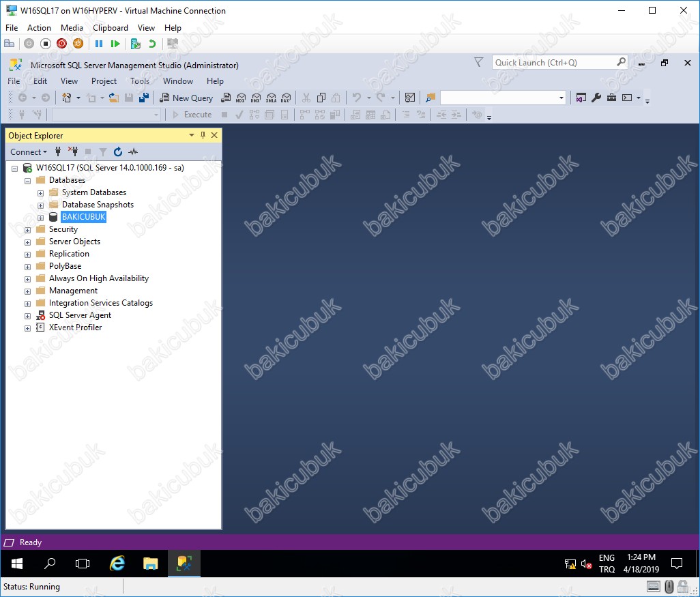Open the New Project dropdown arrow
The image size is (700, 597).
(x=78, y=98)
